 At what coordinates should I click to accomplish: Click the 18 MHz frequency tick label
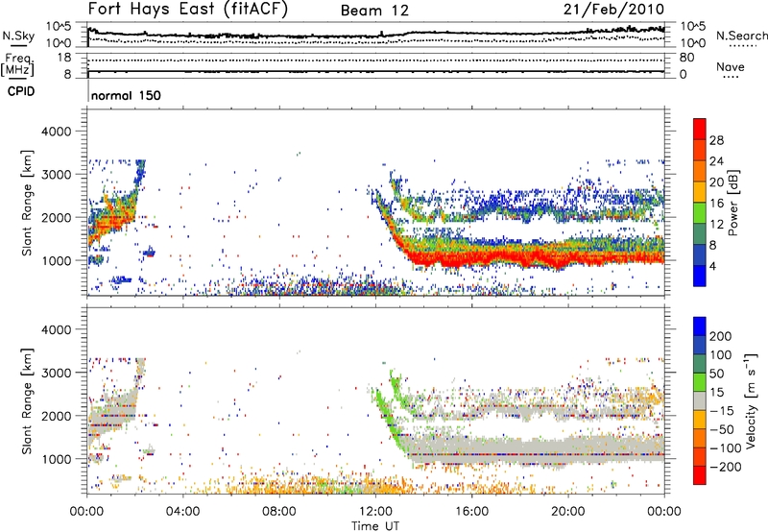[63, 58]
